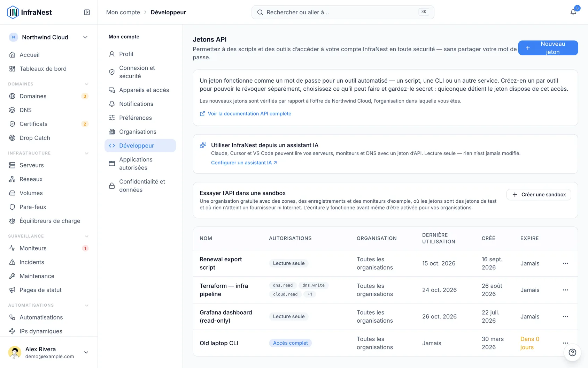Viewport: 588px width, 368px height.
Task: Open Pare-feux page
Action: (x=49, y=207)
